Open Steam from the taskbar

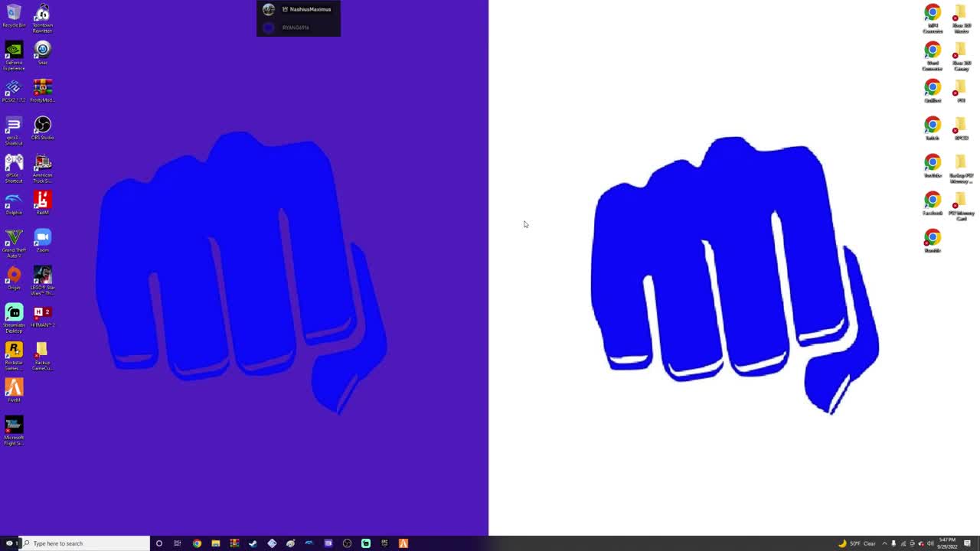[x=253, y=543]
